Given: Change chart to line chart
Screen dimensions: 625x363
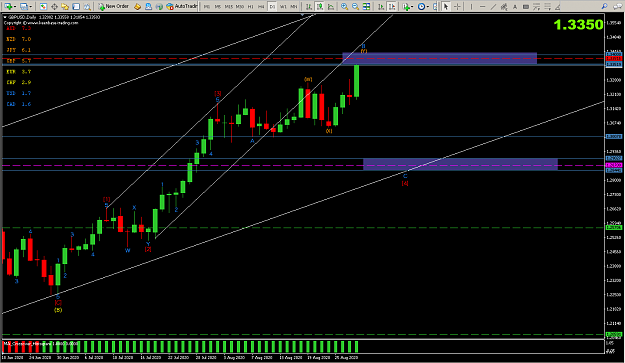Looking at the screenshot, I should (x=331, y=6).
